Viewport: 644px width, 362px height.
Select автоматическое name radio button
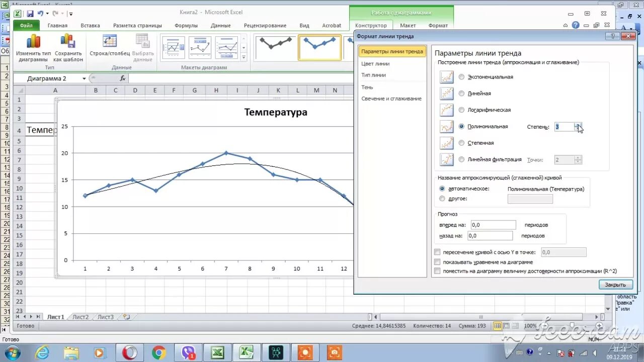(x=442, y=189)
